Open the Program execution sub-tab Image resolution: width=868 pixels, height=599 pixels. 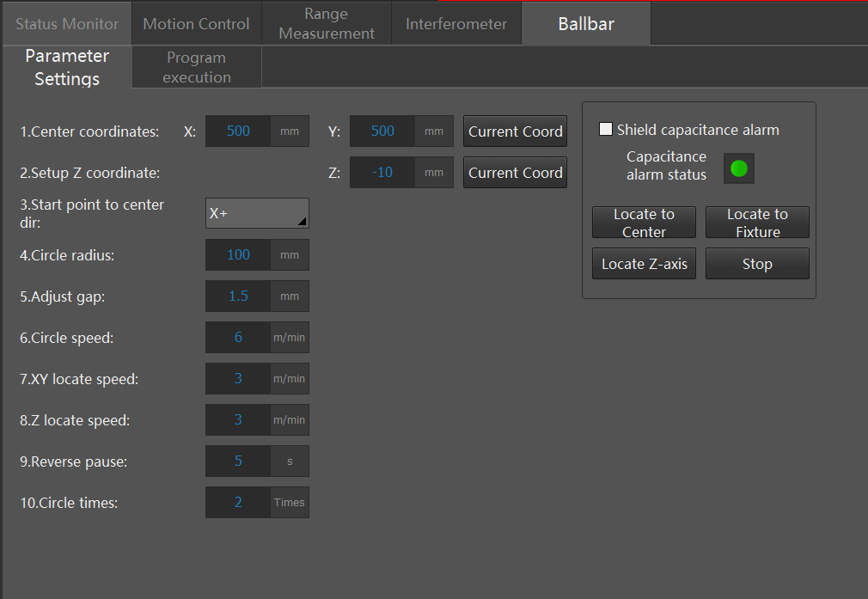coord(197,67)
